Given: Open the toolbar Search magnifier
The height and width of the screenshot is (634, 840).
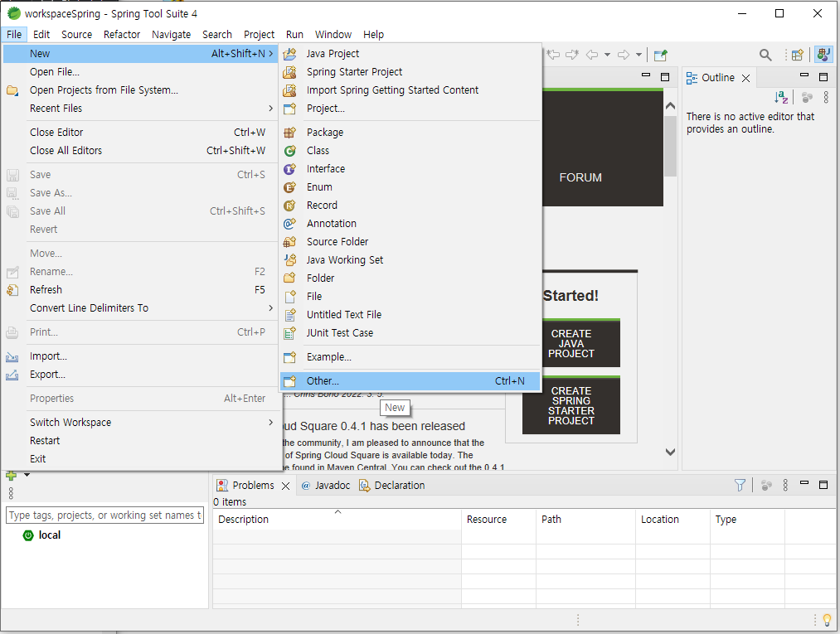Looking at the screenshot, I should (765, 55).
